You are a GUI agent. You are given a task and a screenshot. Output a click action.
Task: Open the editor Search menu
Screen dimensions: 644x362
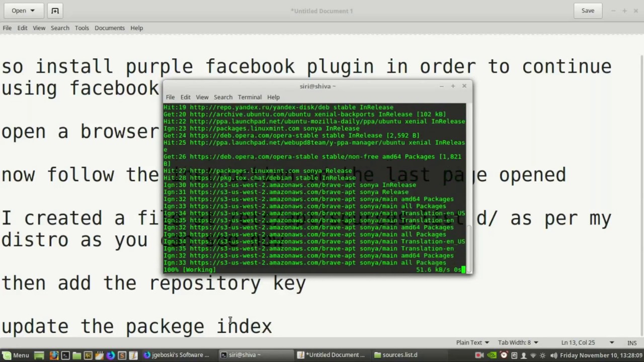click(60, 28)
